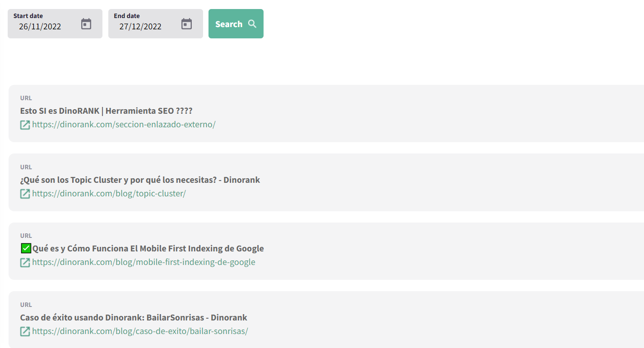Click external link icon beside topic-cluster URL
Image resolution: width=644 pixels, height=348 pixels.
[25, 194]
